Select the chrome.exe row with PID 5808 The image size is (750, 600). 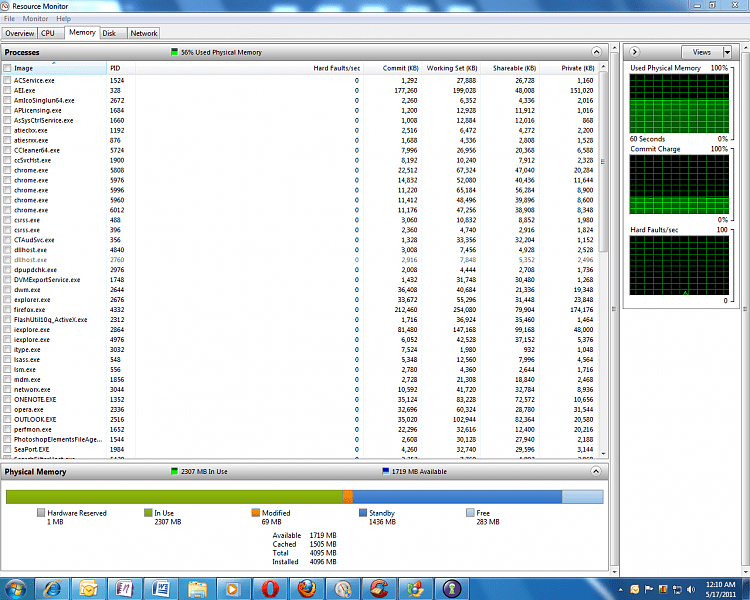click(300, 170)
